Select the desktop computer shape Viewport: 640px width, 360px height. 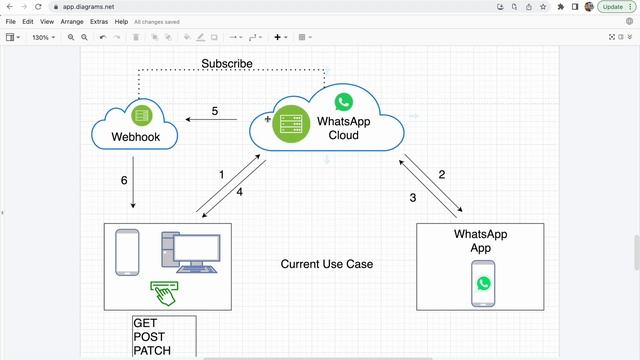click(x=191, y=252)
